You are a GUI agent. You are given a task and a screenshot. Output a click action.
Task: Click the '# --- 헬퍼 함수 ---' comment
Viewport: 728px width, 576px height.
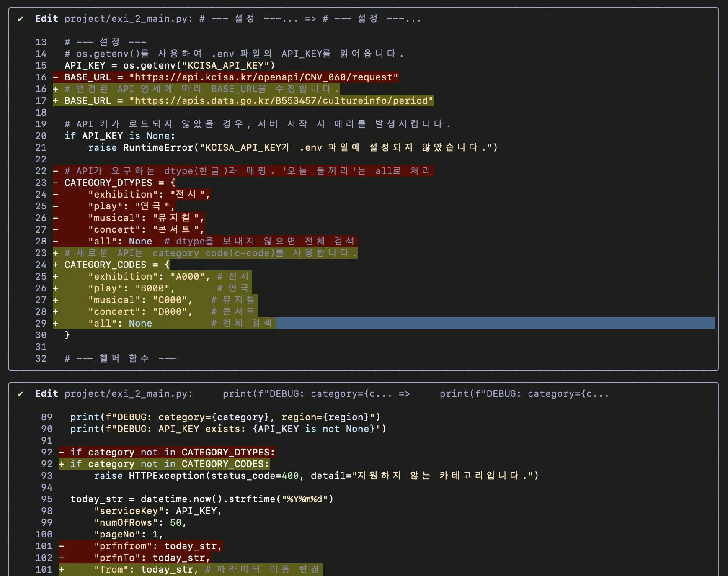(x=120, y=359)
